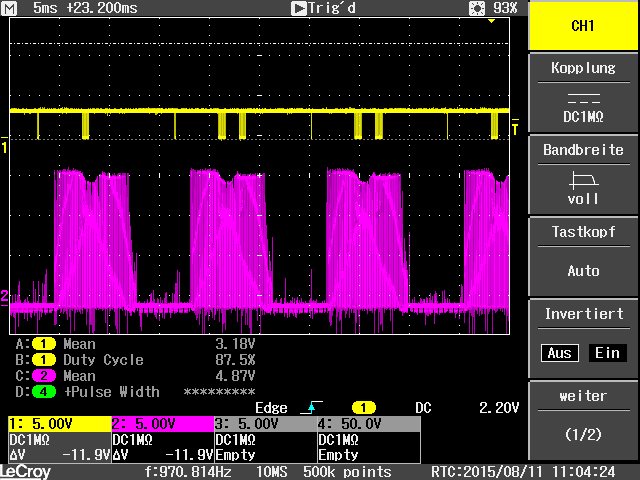The width and height of the screenshot is (640, 480).
Task: Click the LeCroy logo
Action: [25, 472]
